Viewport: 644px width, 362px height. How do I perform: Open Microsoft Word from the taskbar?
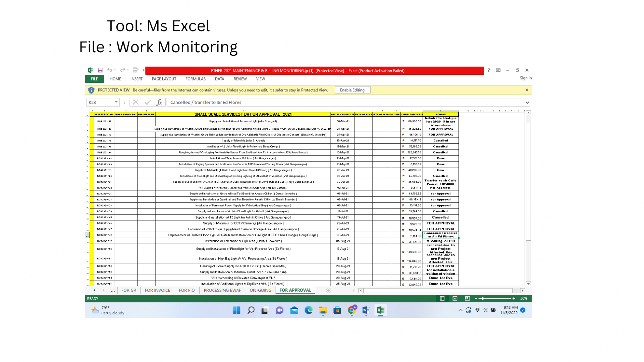click(366, 310)
